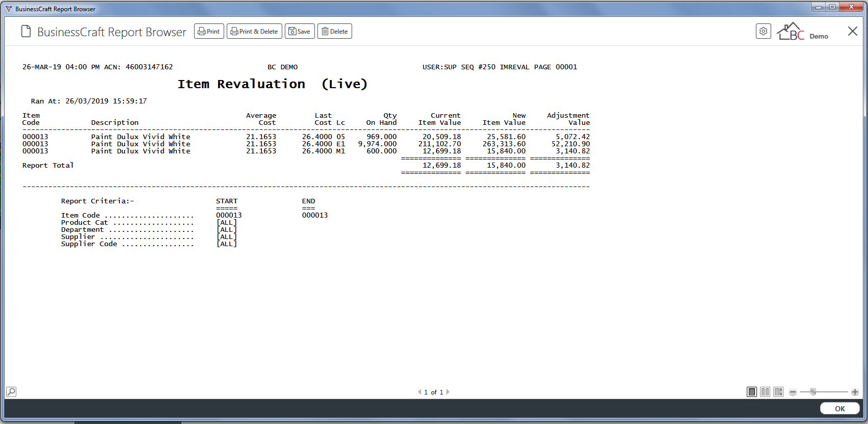Click the END column heading in criteria
868x424 pixels.
[308, 201]
